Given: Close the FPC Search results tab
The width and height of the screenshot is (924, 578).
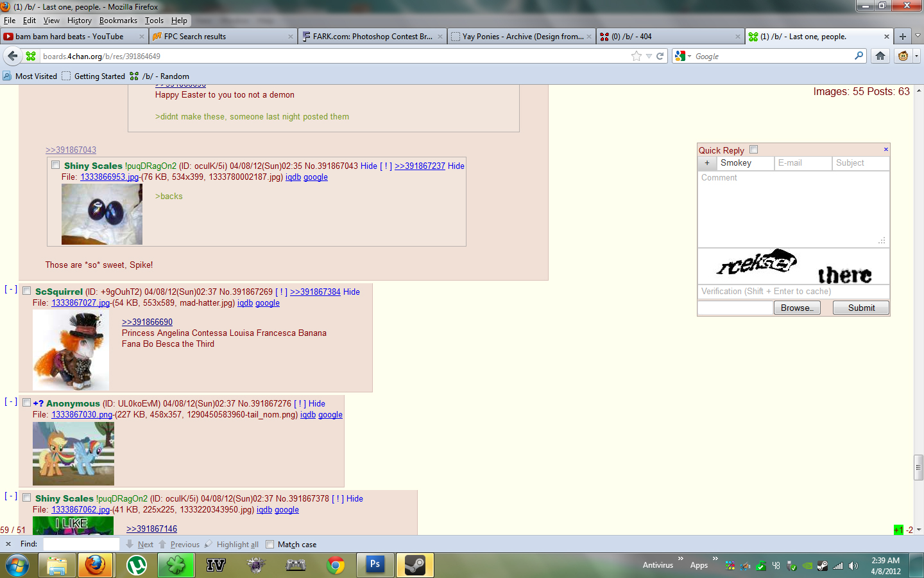Looking at the screenshot, I should pos(291,37).
